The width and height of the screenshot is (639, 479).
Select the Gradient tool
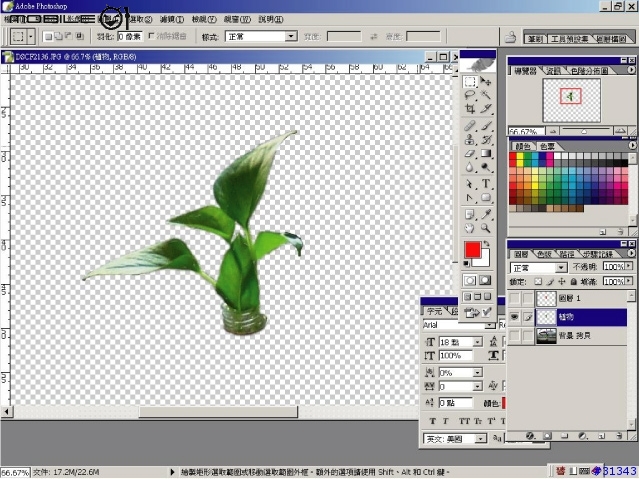[x=487, y=154]
